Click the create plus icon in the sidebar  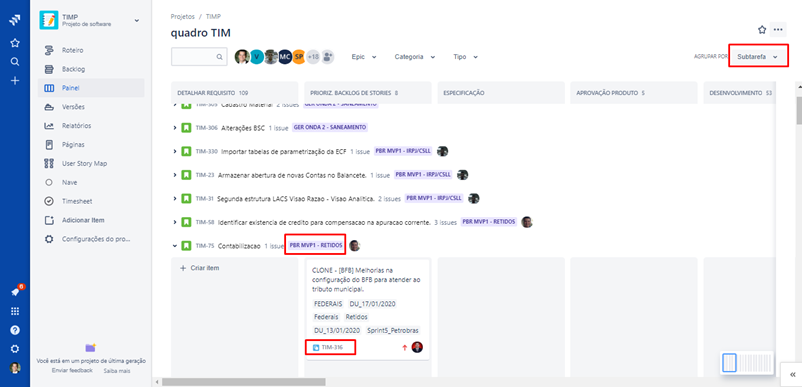pyautogui.click(x=15, y=80)
